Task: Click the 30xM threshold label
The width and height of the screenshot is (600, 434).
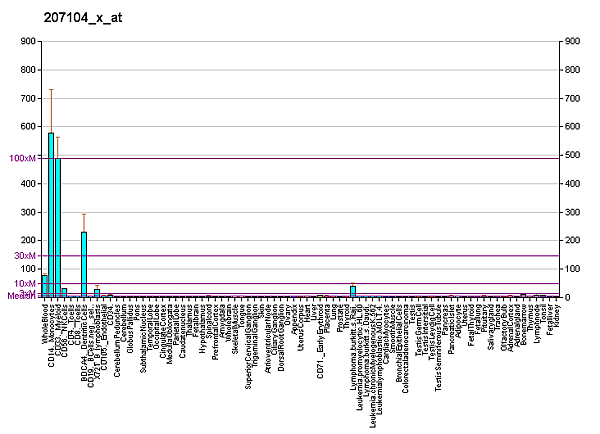Action: [22, 256]
